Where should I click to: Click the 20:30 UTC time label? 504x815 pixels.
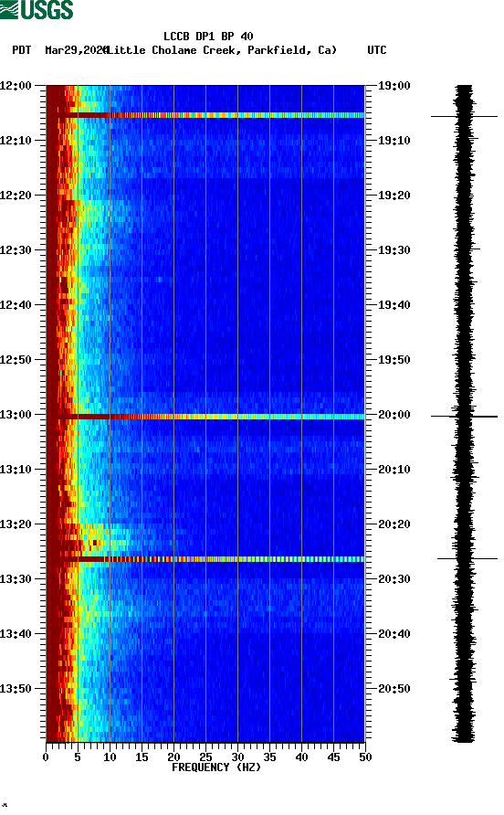(394, 579)
